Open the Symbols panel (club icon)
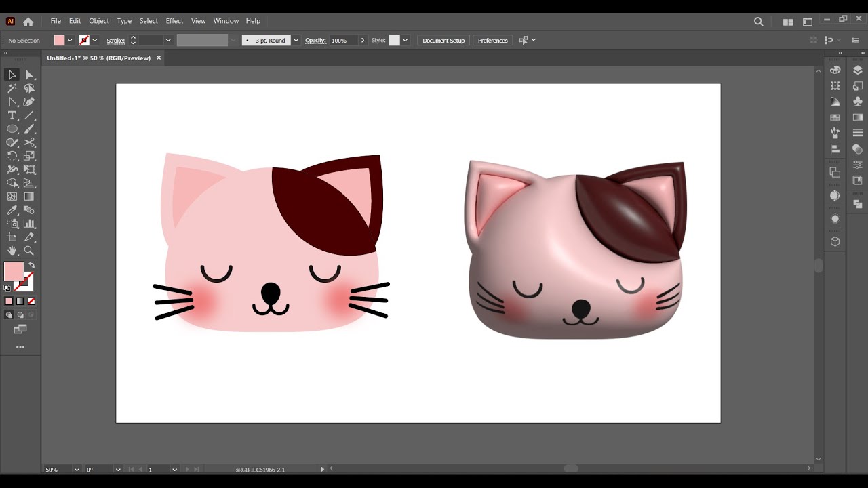The height and width of the screenshot is (488, 868). coord(857,102)
